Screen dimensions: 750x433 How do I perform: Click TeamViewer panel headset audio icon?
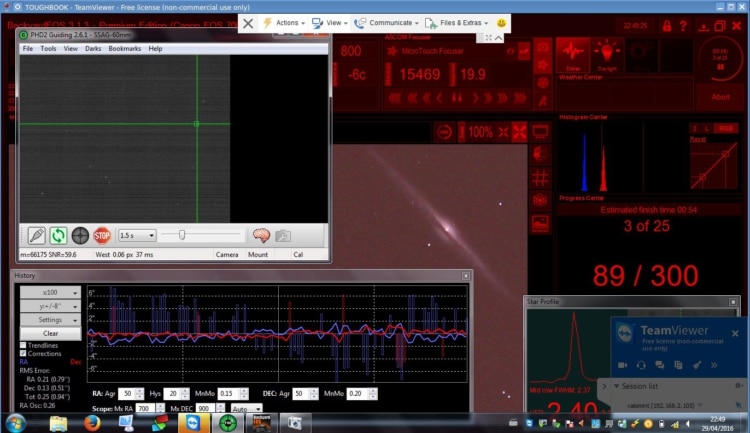click(x=641, y=365)
